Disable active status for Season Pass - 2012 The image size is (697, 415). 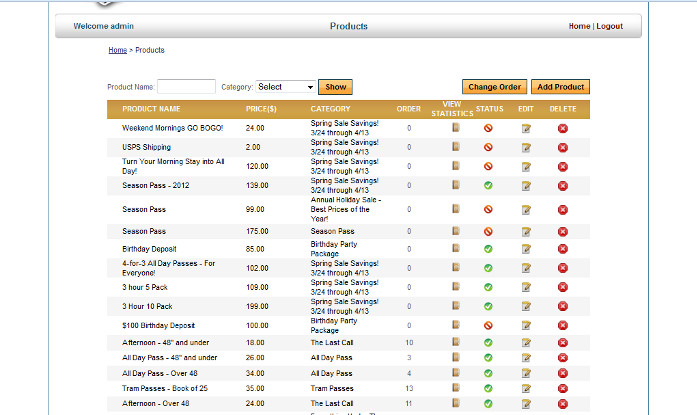pos(488,186)
